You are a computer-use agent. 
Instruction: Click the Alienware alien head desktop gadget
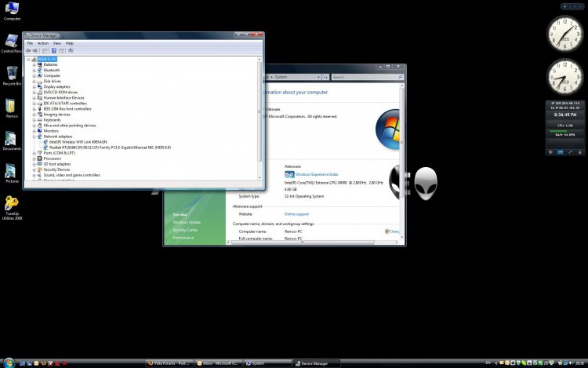point(426,184)
